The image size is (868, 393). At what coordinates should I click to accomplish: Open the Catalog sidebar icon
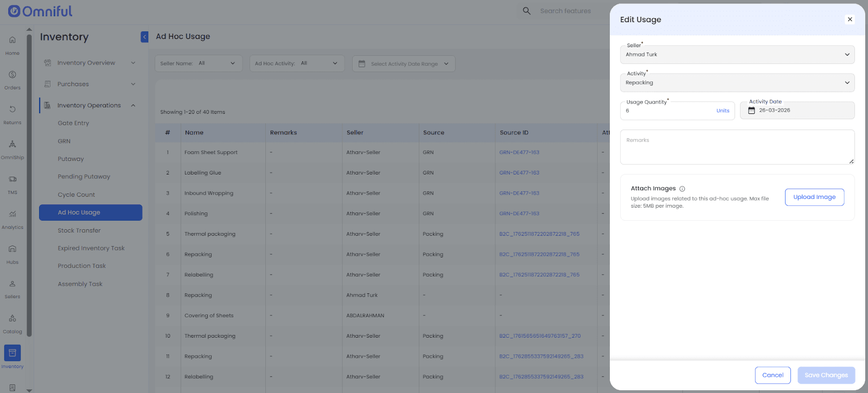tap(12, 319)
